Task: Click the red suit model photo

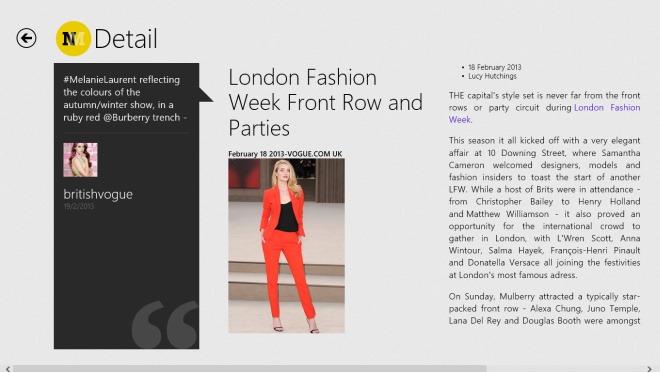Action: pos(286,246)
